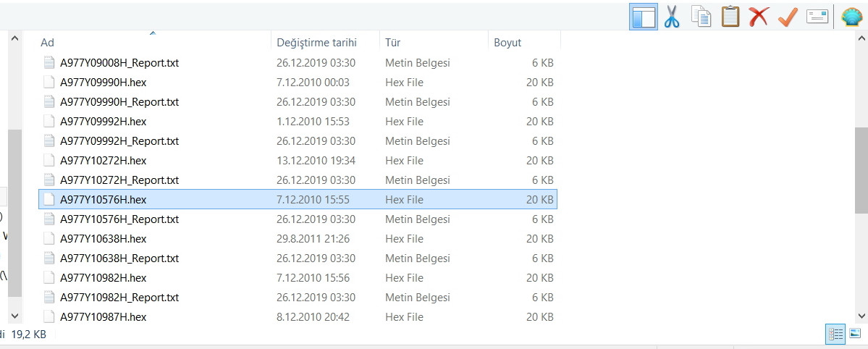Image resolution: width=868 pixels, height=349 pixels.
Task: Switch to Details view in status bar
Action: point(836,334)
